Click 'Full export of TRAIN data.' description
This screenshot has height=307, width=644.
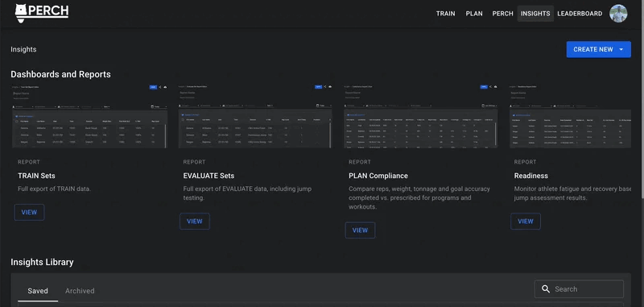[x=54, y=189]
